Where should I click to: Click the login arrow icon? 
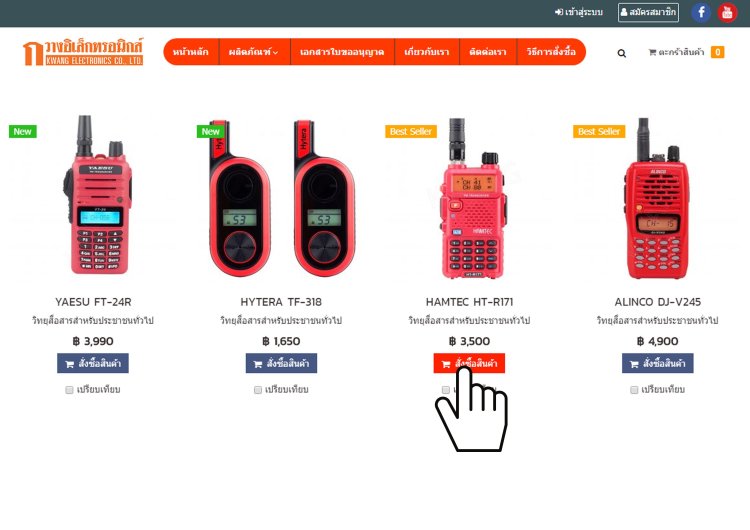click(559, 12)
